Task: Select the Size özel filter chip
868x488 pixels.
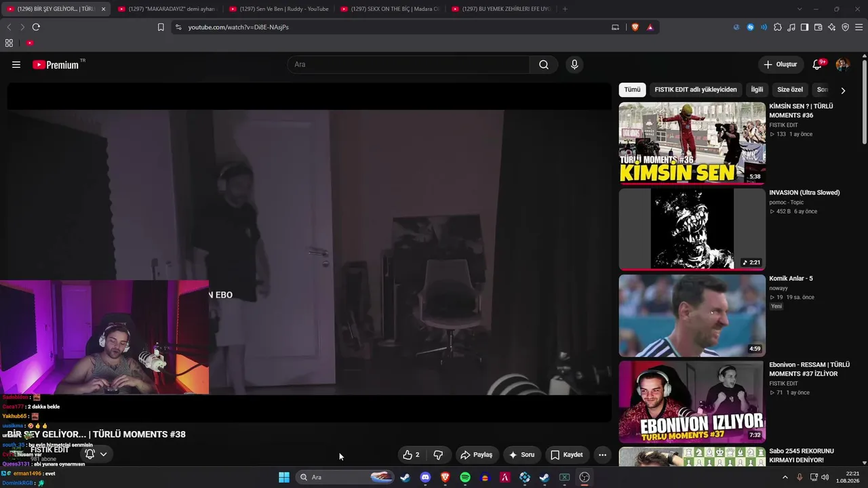Action: pos(790,89)
